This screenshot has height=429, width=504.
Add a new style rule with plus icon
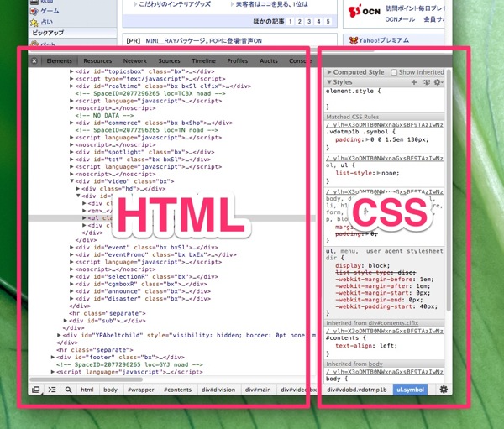coord(414,82)
